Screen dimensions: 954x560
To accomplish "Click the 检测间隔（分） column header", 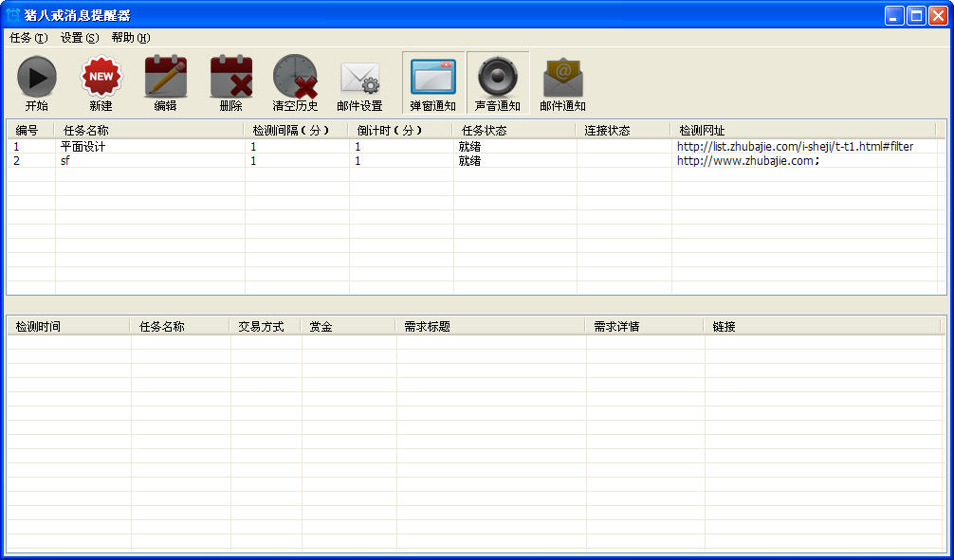I will [294, 130].
